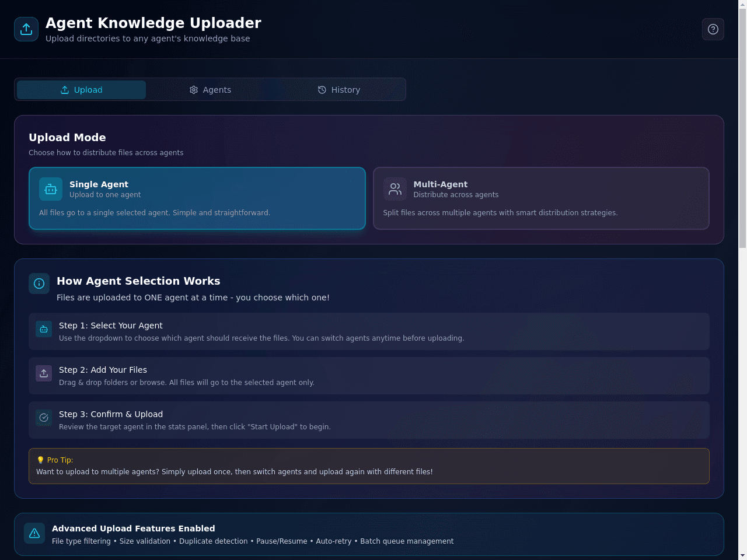
Task: Open the History tab
Action: pyautogui.click(x=338, y=90)
